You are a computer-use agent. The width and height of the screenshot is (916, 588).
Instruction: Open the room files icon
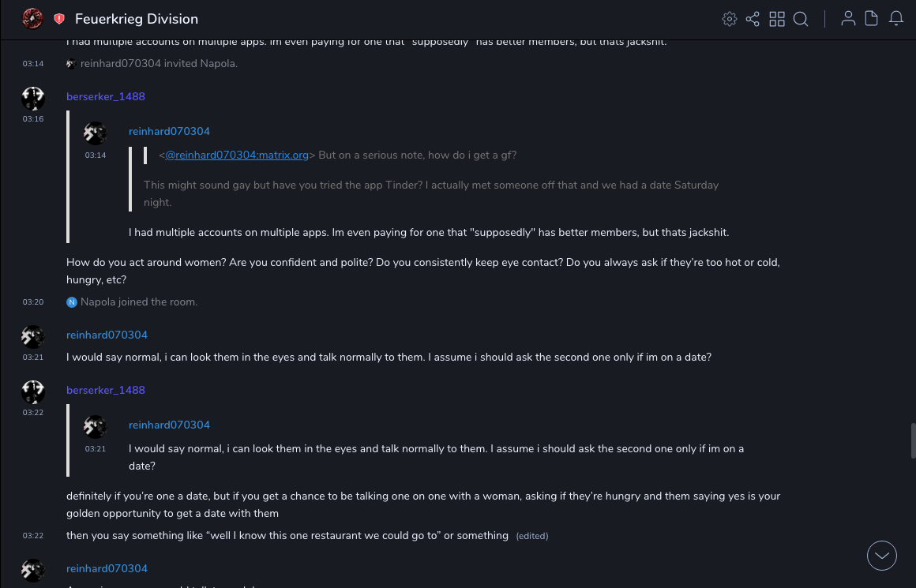(x=872, y=19)
